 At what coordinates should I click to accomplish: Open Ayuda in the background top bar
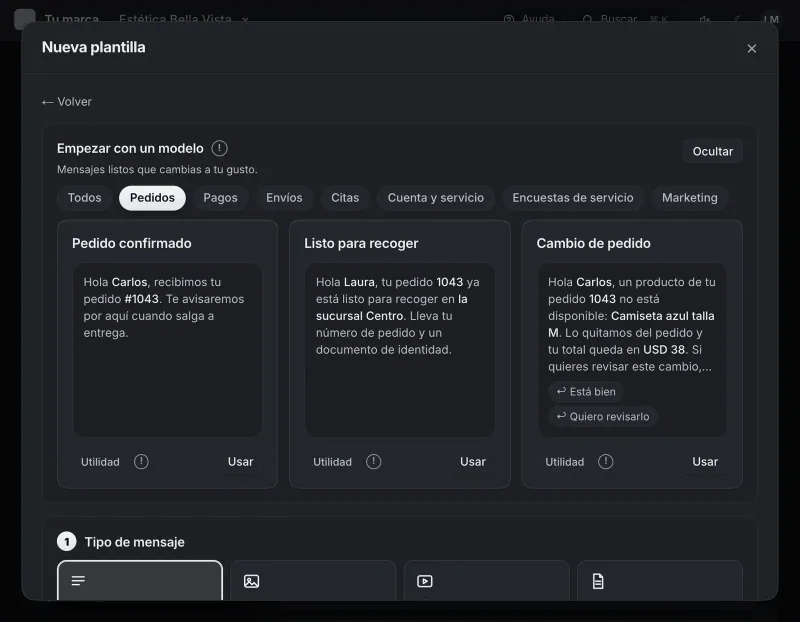[x=529, y=19]
